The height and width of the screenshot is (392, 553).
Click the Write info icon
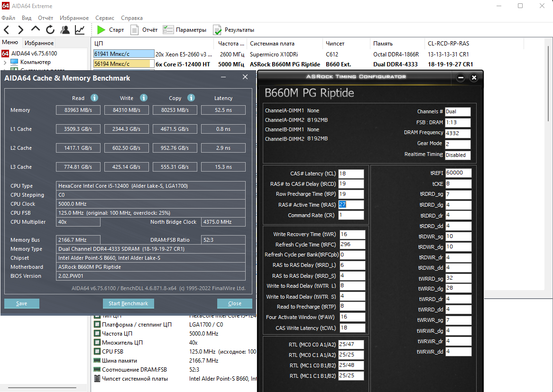pos(143,98)
